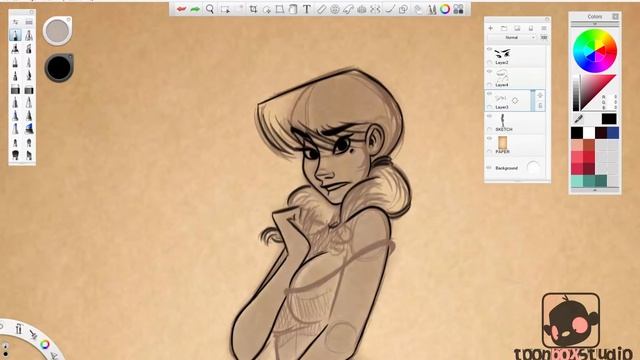640x360 pixels.
Task: Select the highlighted pencil brush in Brush Palette
Action: click(x=16, y=35)
